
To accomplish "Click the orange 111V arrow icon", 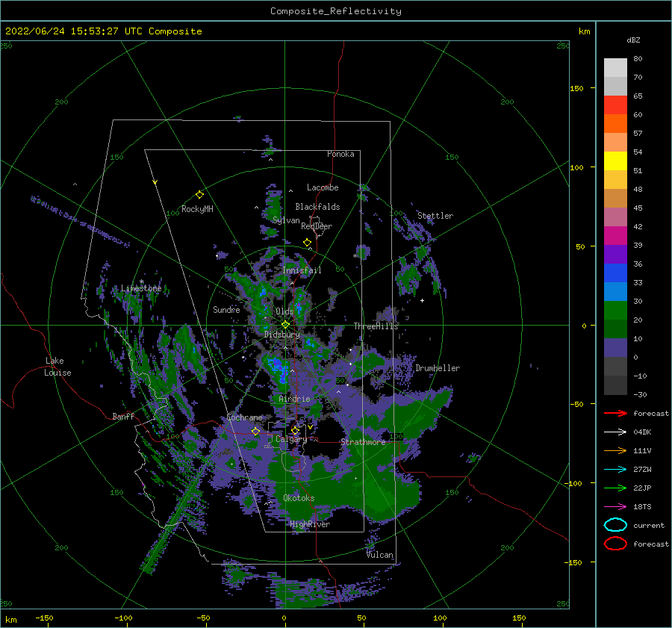I will pos(615,450).
